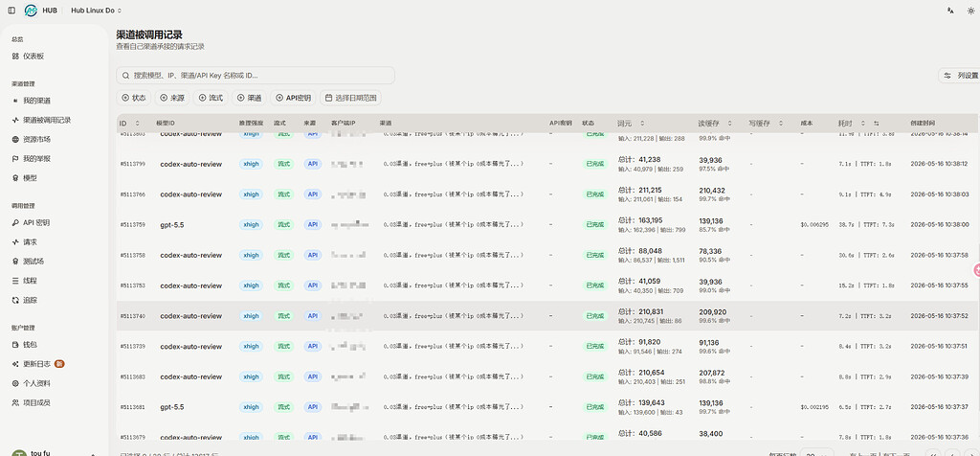Screen dimensions: 980x456
Task: Click 客户端IP column header
Action: click(343, 124)
